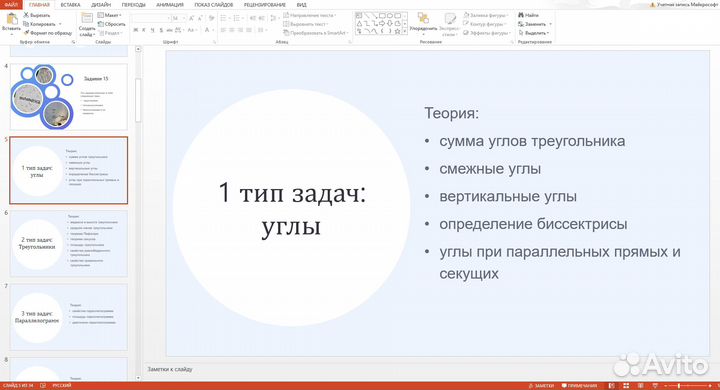Image resolution: width=720 pixels, height=390 pixels.
Task: Select right arrow shape in gallery
Action: [x=382, y=23]
